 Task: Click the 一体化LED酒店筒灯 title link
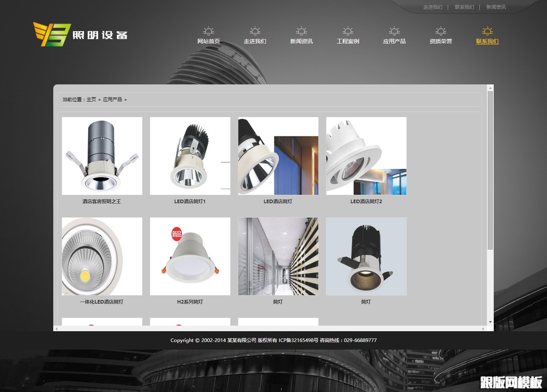[102, 302]
